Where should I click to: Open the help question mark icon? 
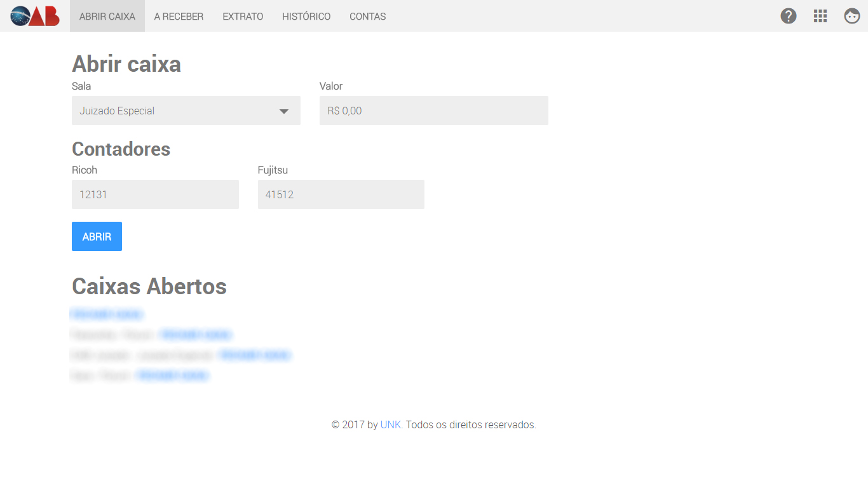[x=789, y=16]
